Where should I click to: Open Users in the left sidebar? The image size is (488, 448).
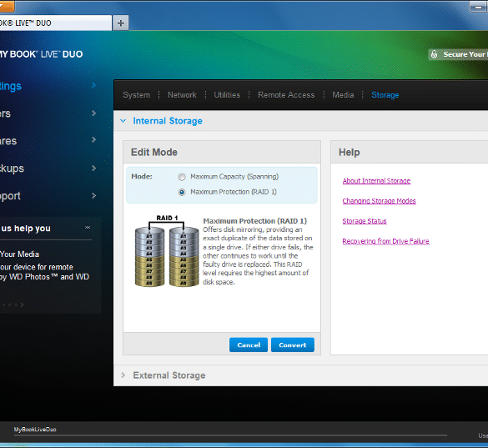(5, 113)
